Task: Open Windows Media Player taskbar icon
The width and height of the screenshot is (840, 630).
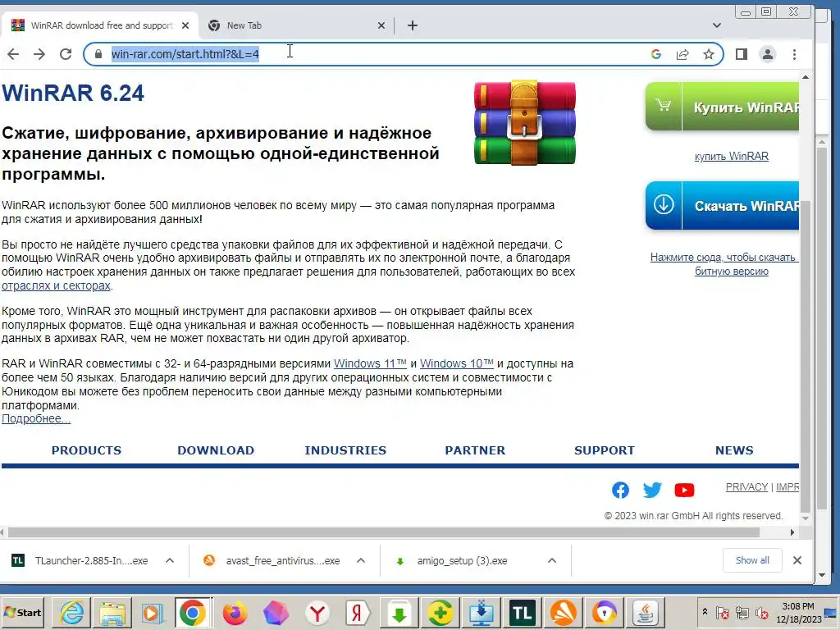Action: click(x=152, y=612)
